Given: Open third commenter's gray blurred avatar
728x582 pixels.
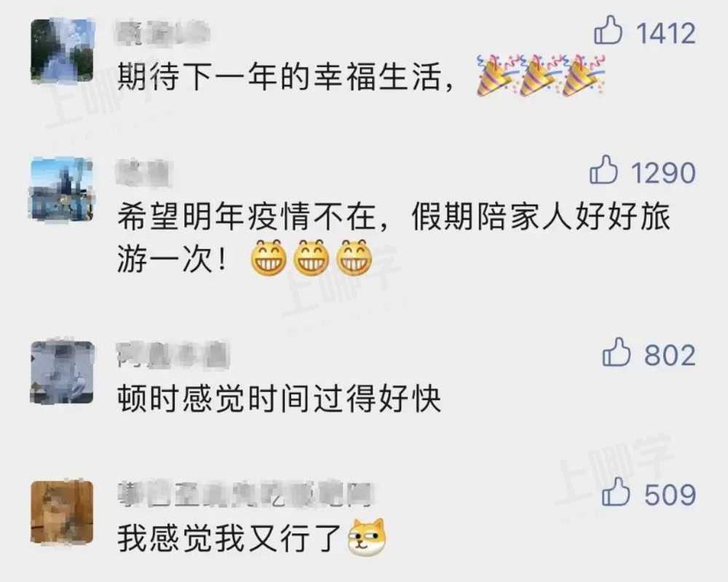Looking at the screenshot, I should tap(62, 372).
